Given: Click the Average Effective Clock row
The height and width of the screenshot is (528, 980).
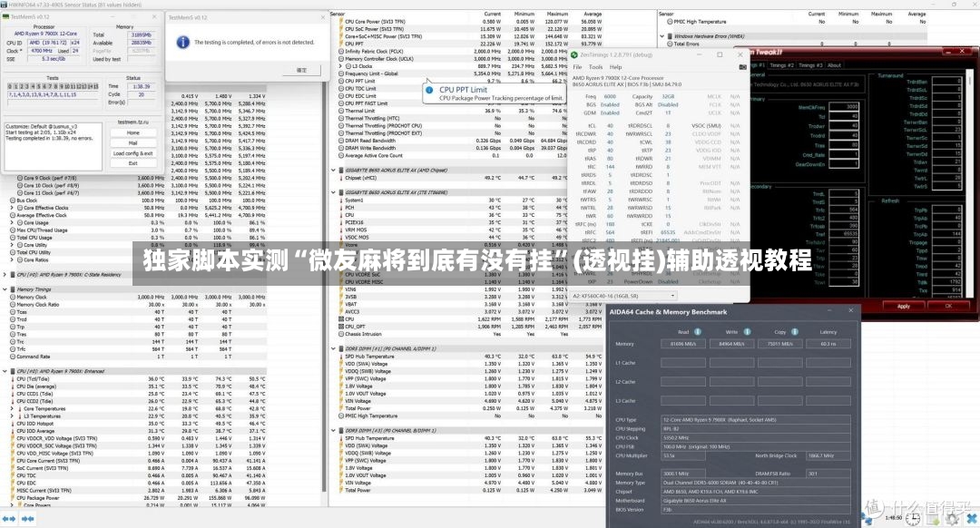Looking at the screenshot, I should 138,216.
